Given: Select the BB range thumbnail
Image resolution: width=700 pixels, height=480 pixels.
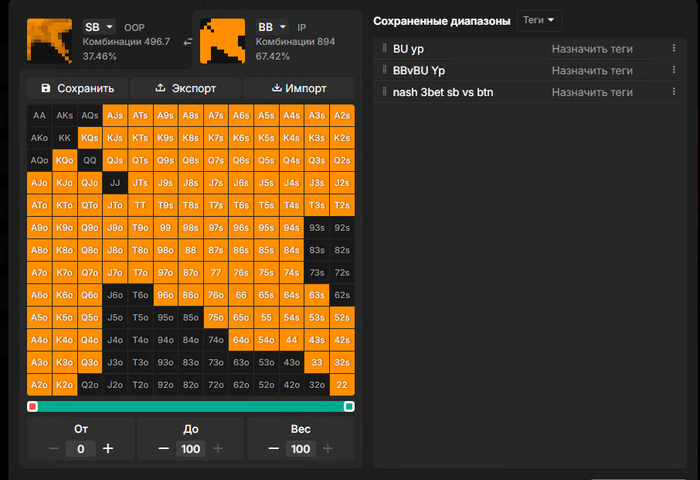Looking at the screenshot, I should tap(222, 41).
